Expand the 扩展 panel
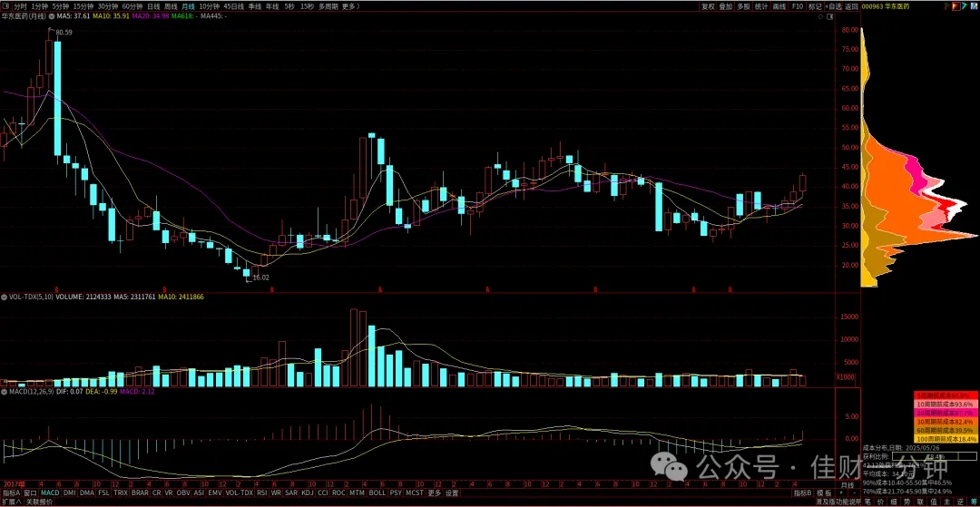Screen dimensions: 980x507 click(x=11, y=502)
